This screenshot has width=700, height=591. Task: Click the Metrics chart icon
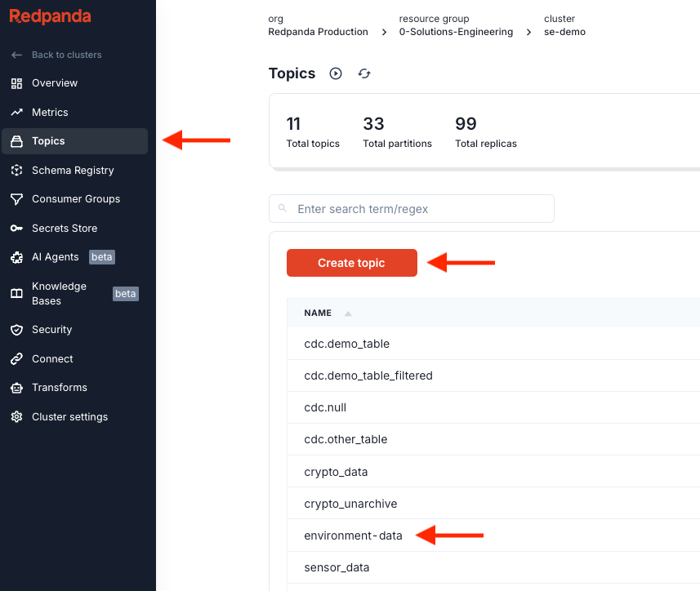click(x=16, y=113)
